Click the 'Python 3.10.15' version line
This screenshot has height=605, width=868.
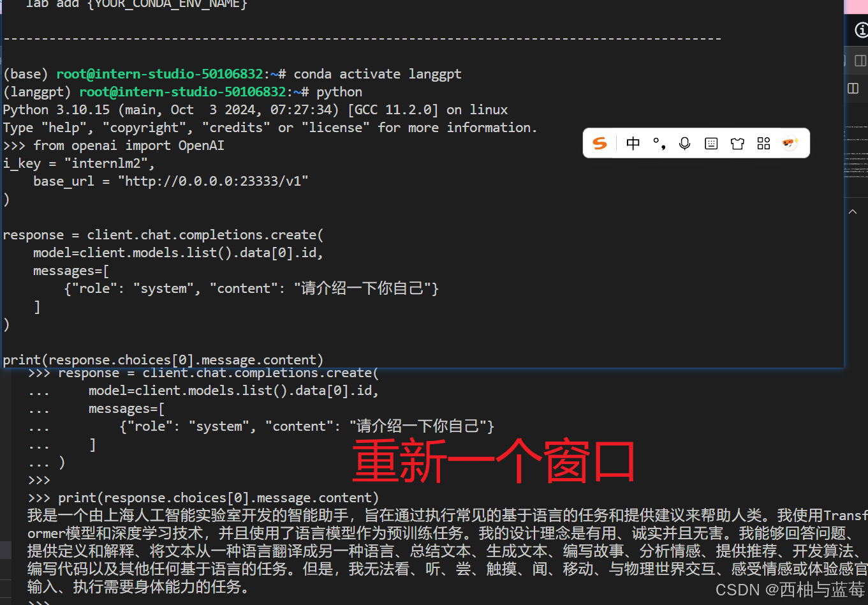[256, 110]
